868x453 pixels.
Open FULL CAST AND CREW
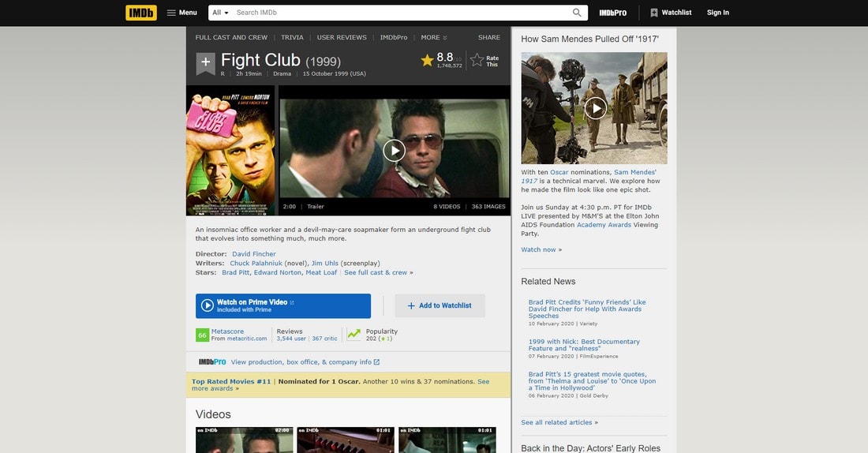pos(231,38)
